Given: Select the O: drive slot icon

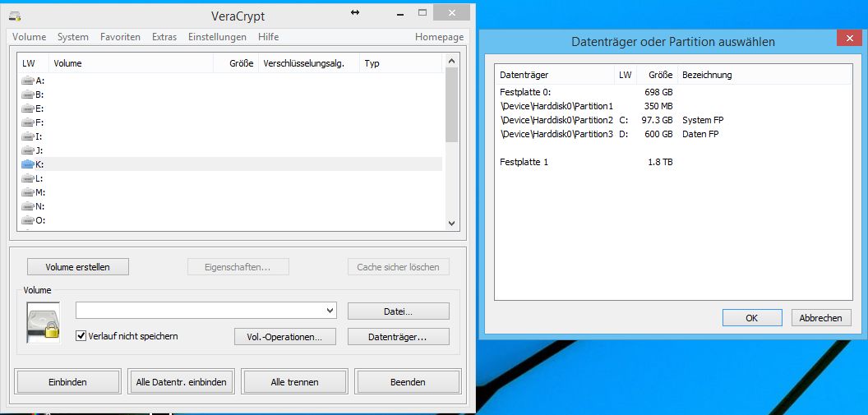Looking at the screenshot, I should (28, 220).
